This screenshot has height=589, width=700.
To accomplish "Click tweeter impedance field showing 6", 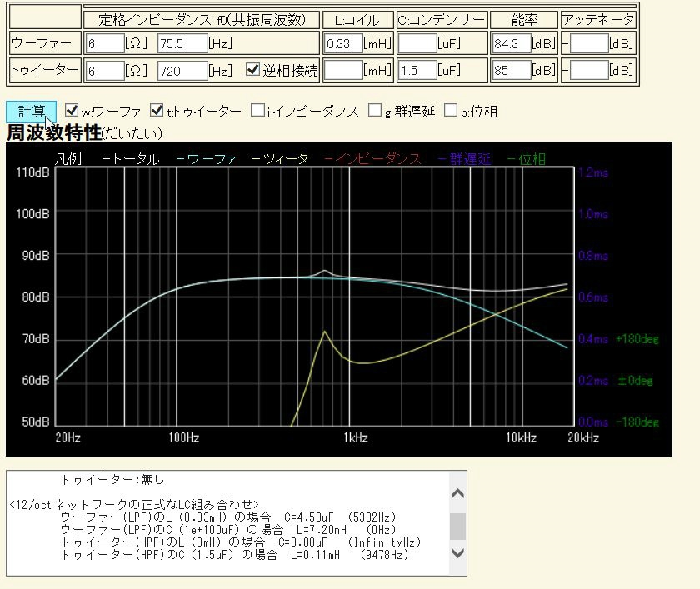I will click(x=105, y=71).
